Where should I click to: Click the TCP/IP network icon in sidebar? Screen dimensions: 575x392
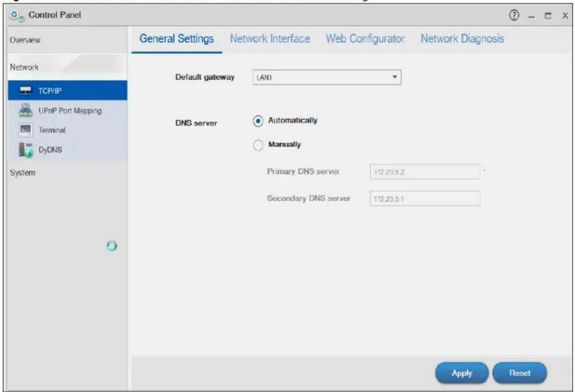26,90
